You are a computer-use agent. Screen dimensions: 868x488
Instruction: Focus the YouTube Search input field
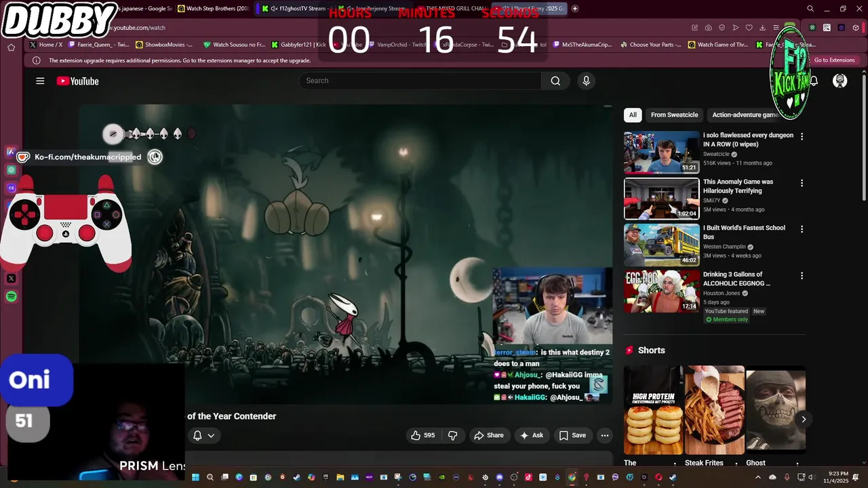[420, 81]
